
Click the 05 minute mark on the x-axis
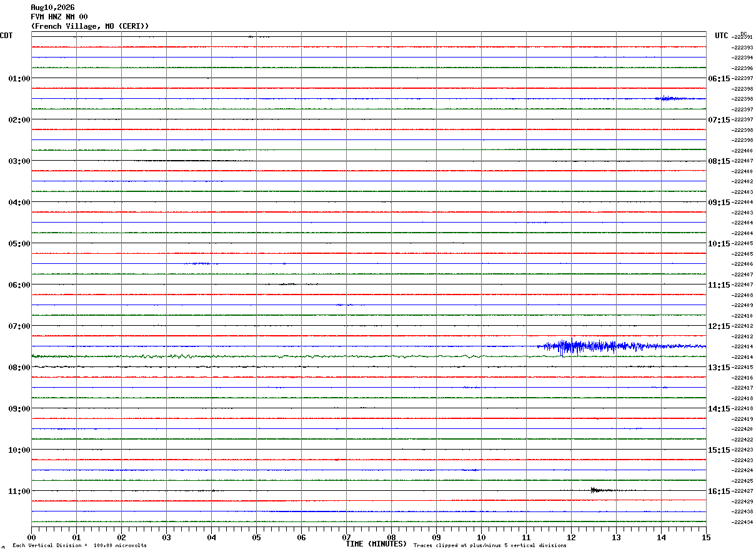(x=256, y=537)
